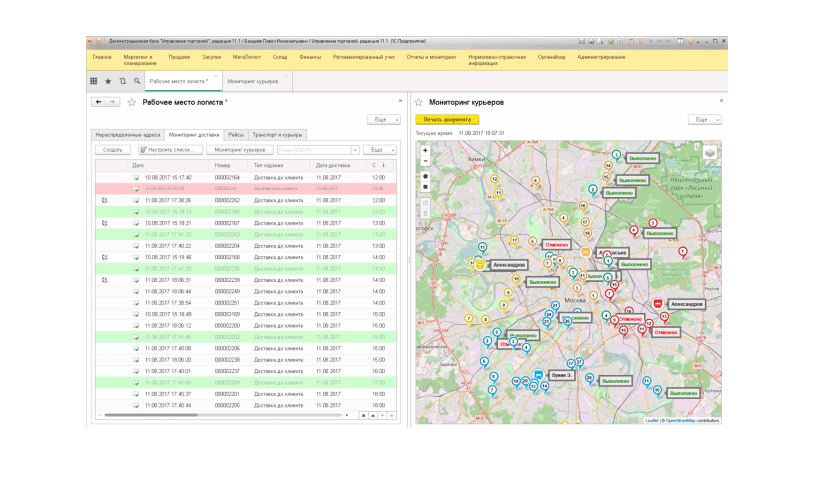Viewport: 814px width, 496px height.
Task: Open the Мониторинг доставки tab
Action: click(194, 135)
